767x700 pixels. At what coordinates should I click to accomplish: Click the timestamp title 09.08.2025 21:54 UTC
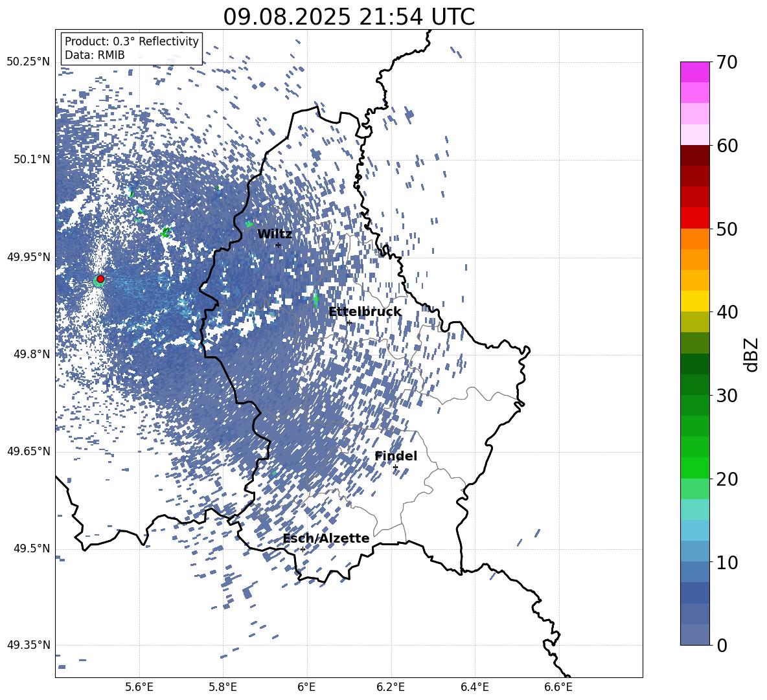(x=349, y=17)
